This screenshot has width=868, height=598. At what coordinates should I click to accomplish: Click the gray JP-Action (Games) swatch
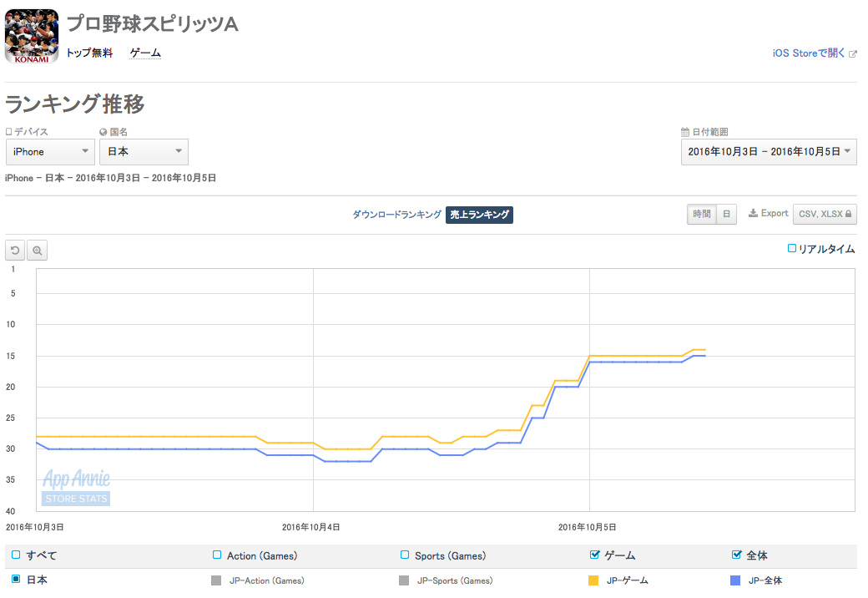tap(216, 580)
